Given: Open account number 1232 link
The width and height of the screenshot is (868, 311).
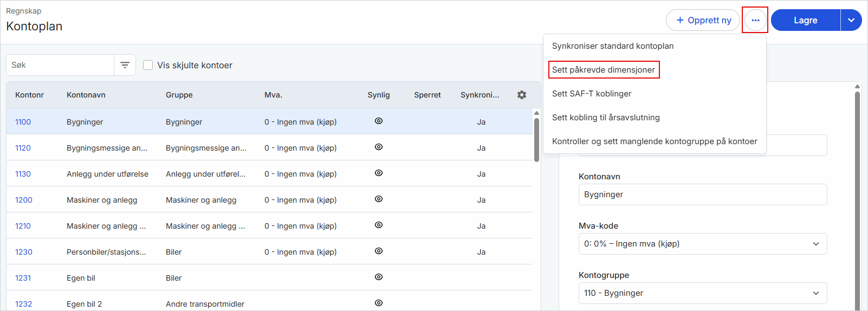Looking at the screenshot, I should coord(24,304).
